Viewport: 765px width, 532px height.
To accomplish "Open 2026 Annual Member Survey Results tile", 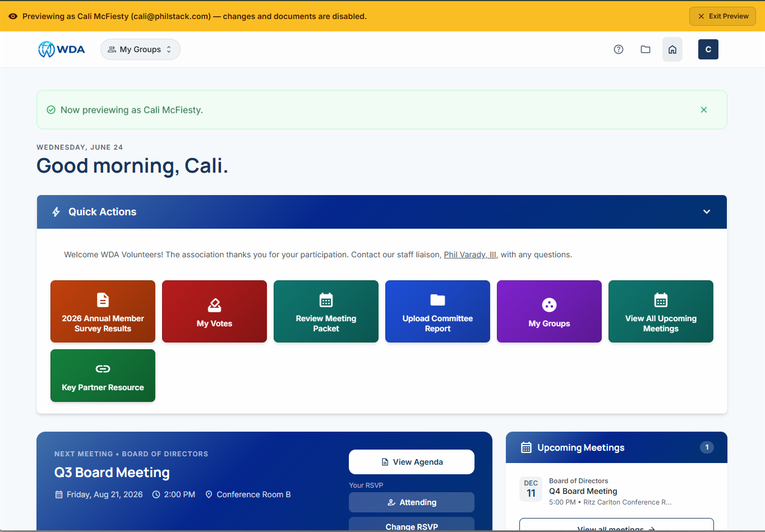I will (x=103, y=311).
